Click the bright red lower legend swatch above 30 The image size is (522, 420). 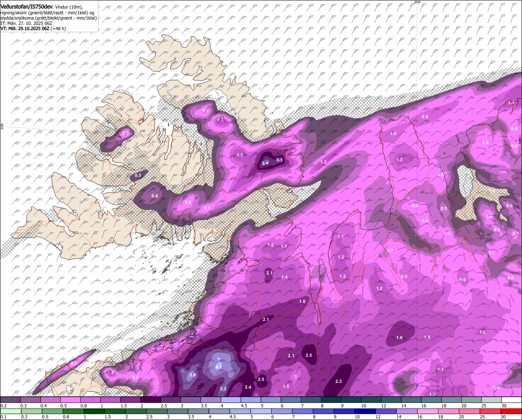pos(511,411)
